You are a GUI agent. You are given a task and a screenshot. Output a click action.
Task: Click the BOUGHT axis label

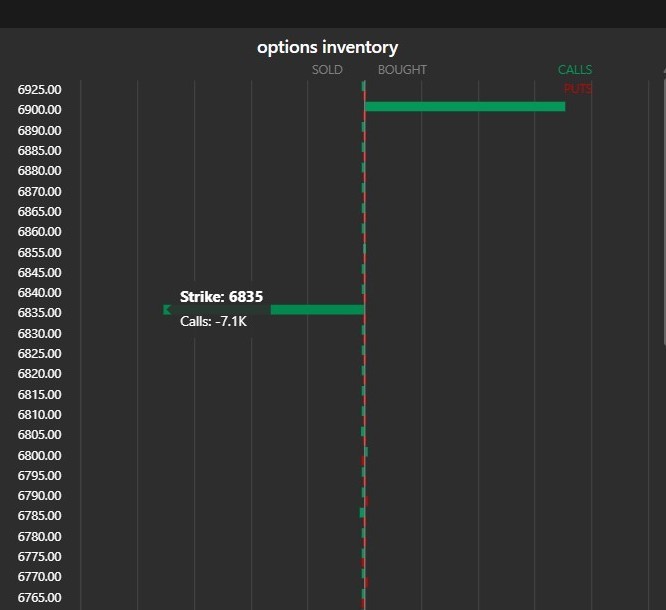[x=402, y=70]
